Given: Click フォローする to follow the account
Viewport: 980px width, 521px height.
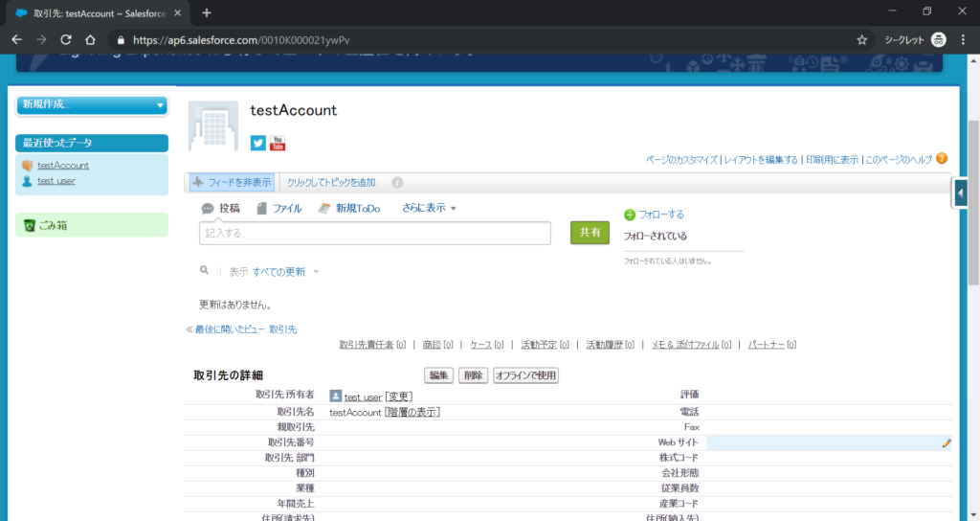Looking at the screenshot, I should click(654, 215).
